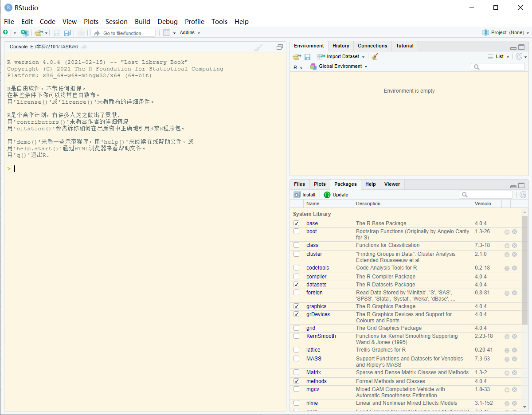Expand the Addins dropdown
This screenshot has width=532, height=415.
(189, 32)
